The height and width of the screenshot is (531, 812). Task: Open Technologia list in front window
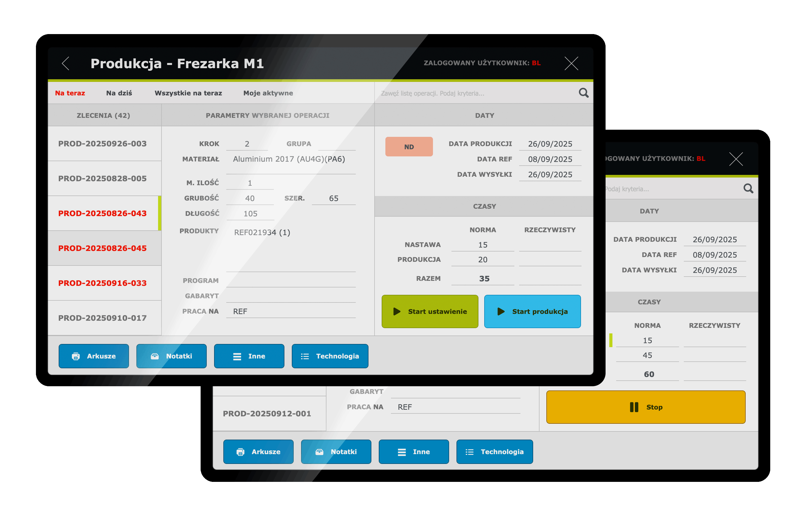tap(330, 356)
